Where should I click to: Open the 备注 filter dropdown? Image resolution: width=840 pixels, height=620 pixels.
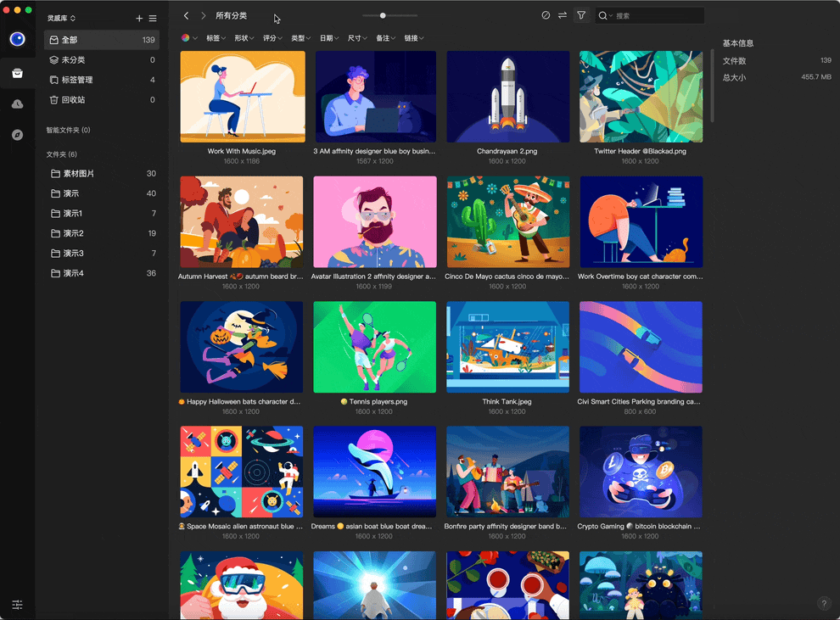tap(385, 38)
